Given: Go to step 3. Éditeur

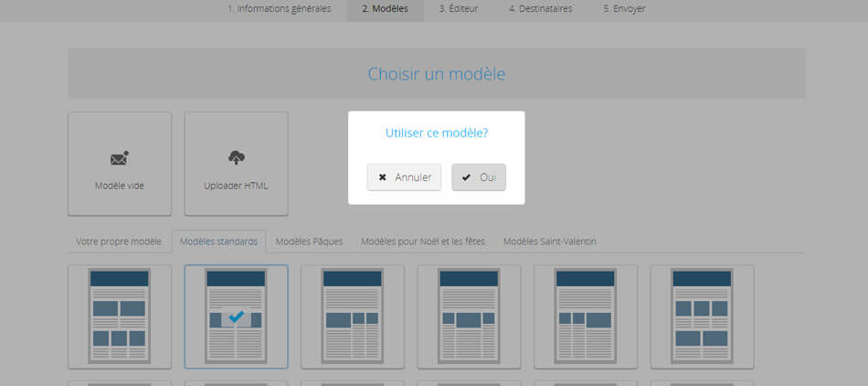Looking at the screenshot, I should coord(459,9).
